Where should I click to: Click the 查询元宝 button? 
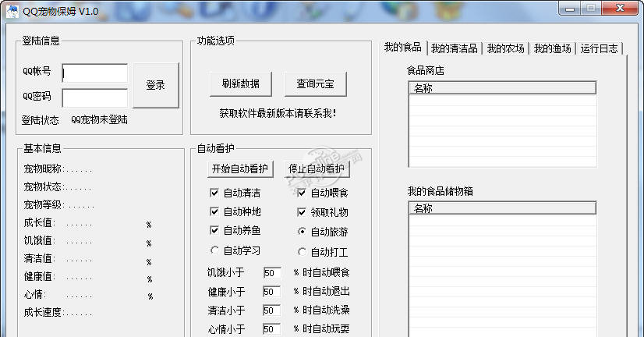point(316,83)
